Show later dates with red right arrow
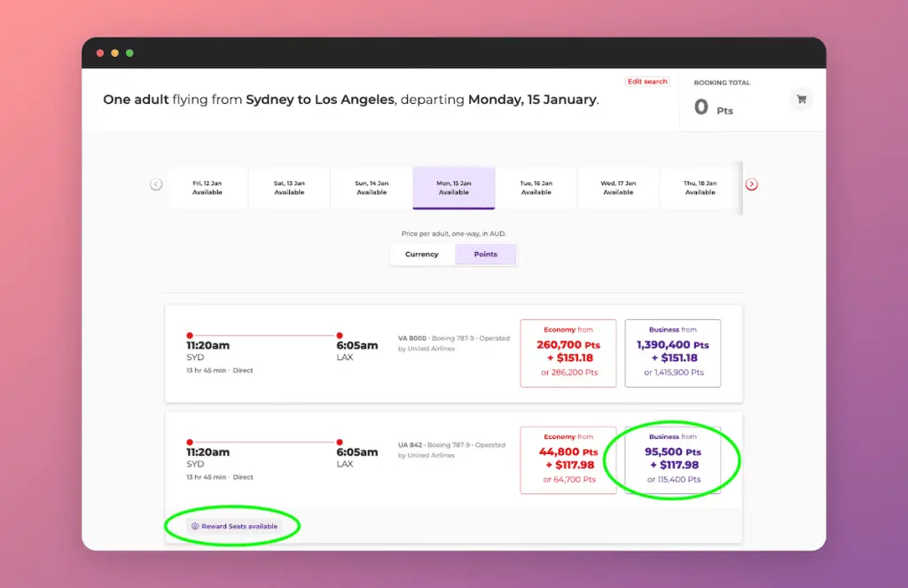The width and height of the screenshot is (908, 588). tap(752, 184)
